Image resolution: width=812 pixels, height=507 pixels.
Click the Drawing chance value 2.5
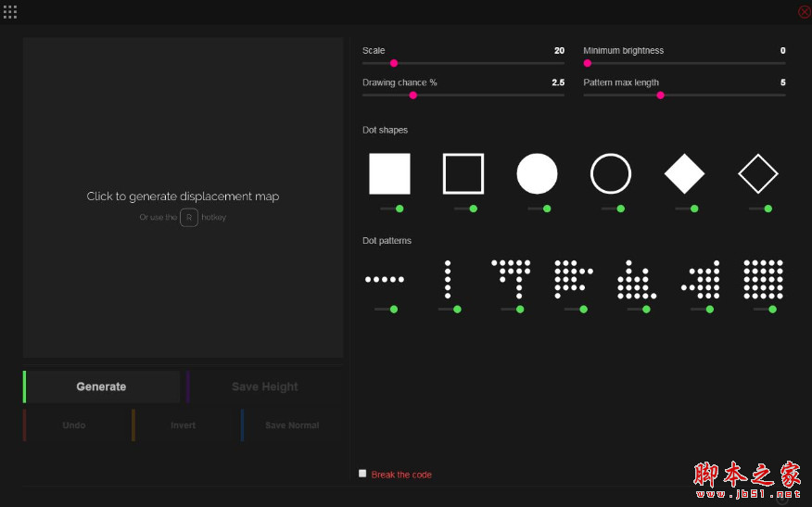tap(558, 82)
